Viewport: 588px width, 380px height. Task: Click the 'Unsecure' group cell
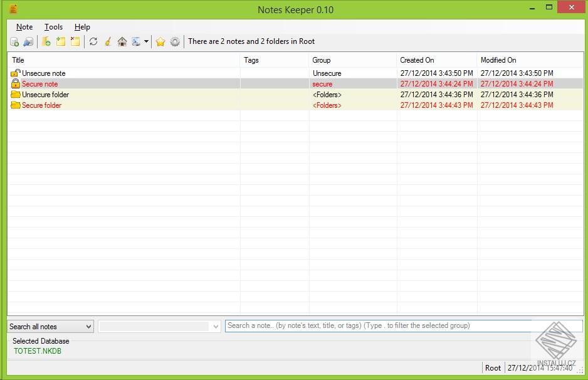tap(327, 73)
